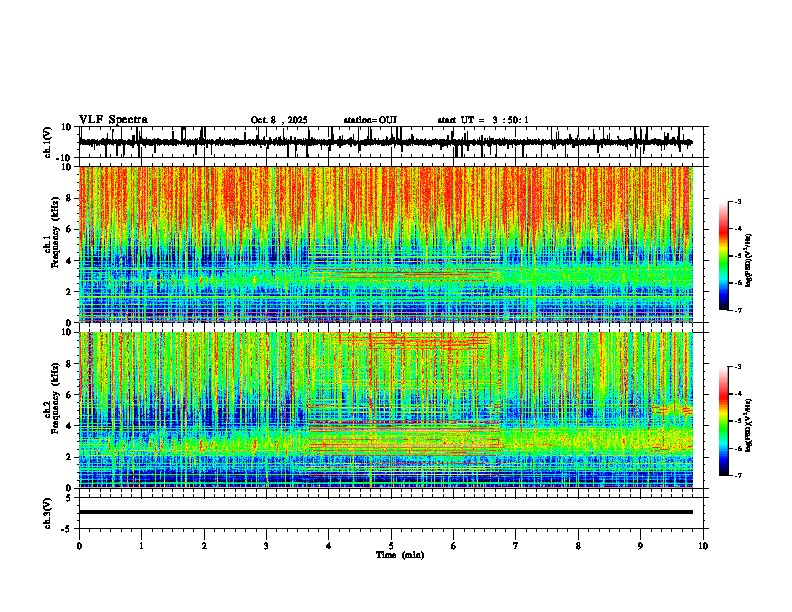Click the 'Time (min)' axis label
This screenshot has width=792, height=612.
point(400,555)
